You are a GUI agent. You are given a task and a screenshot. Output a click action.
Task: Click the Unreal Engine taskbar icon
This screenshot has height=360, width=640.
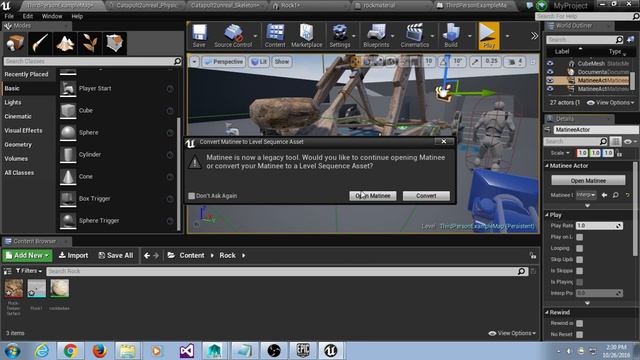331,351
